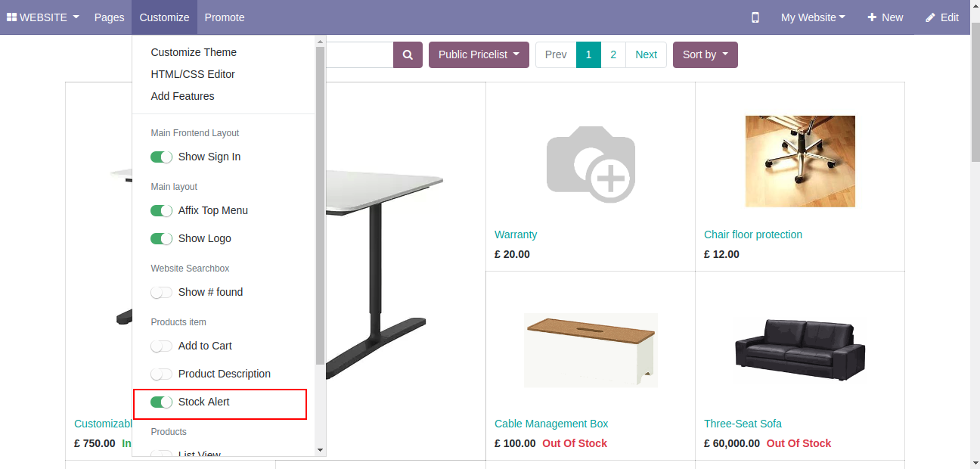980x469 pixels.
Task: Go to Next products page
Action: [x=646, y=54]
